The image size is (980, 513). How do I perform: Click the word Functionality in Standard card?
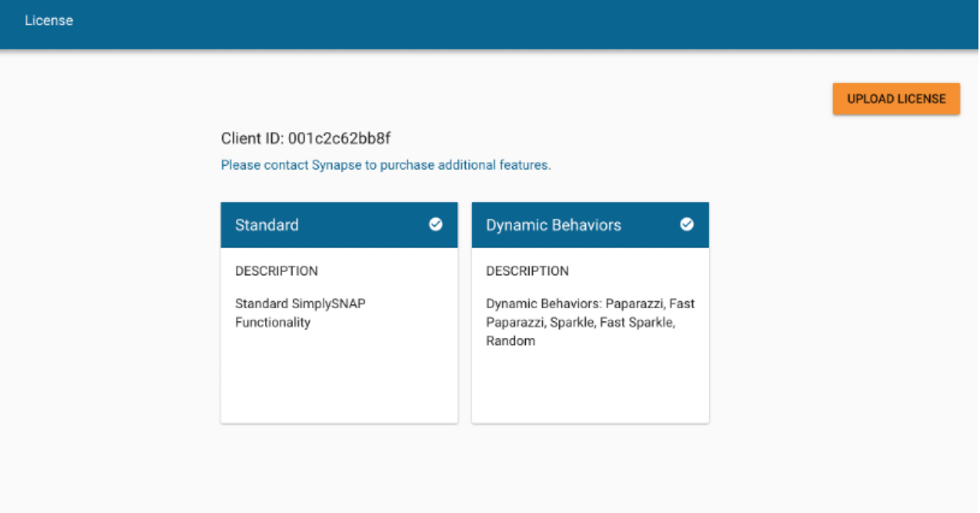click(x=273, y=322)
